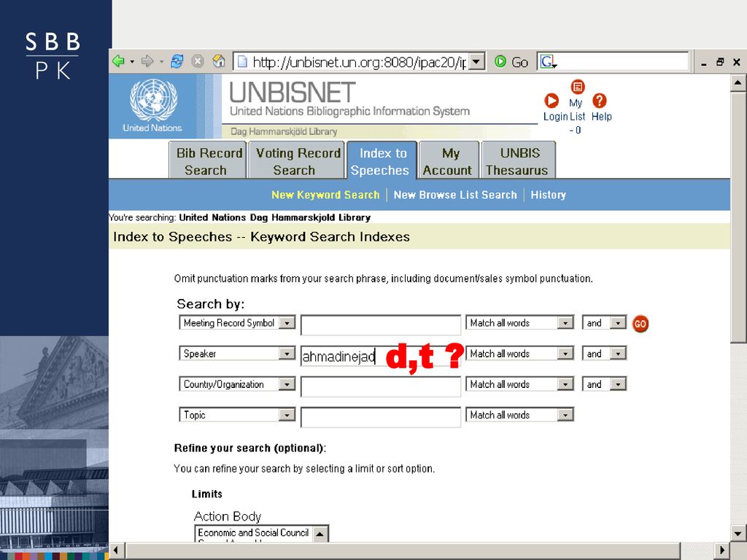Open the History link
The image size is (747, 560).
tap(549, 195)
